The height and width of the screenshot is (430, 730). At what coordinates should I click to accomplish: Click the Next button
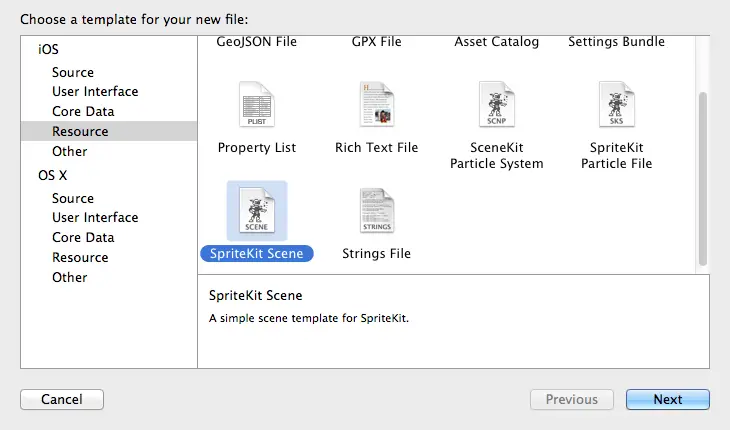coord(667,399)
